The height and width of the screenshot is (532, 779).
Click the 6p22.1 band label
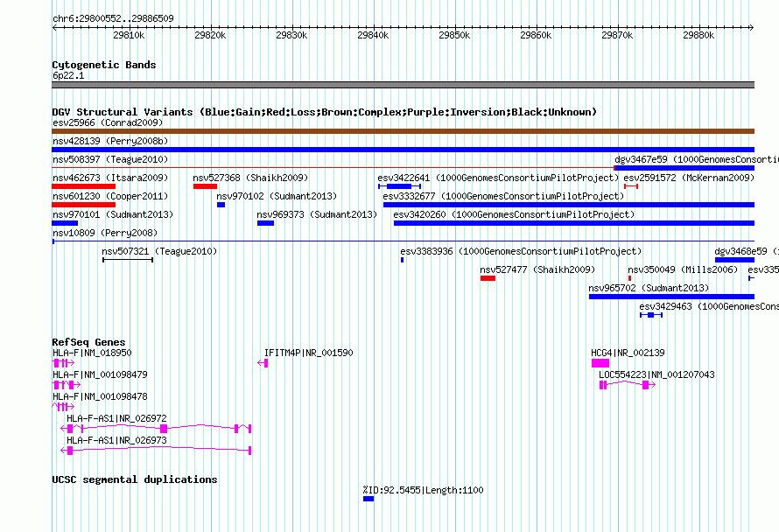tap(68, 75)
